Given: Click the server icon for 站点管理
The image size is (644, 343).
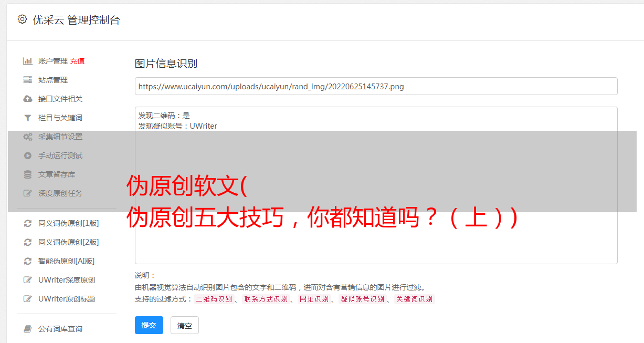Looking at the screenshot, I should [28, 80].
